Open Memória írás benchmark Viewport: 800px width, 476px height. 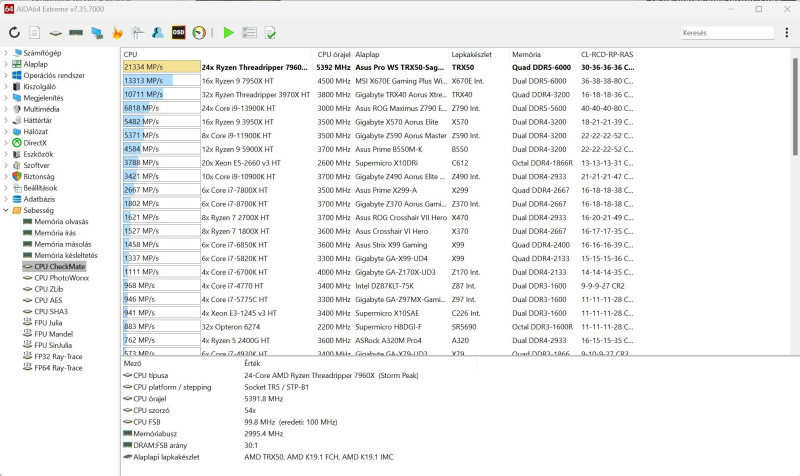[x=55, y=233]
